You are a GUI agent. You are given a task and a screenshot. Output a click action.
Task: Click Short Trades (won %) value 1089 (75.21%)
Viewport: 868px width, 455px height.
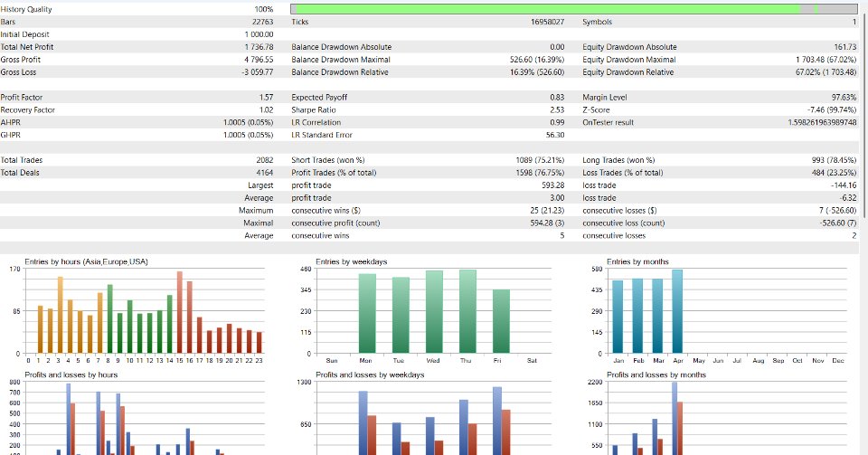[x=540, y=160]
